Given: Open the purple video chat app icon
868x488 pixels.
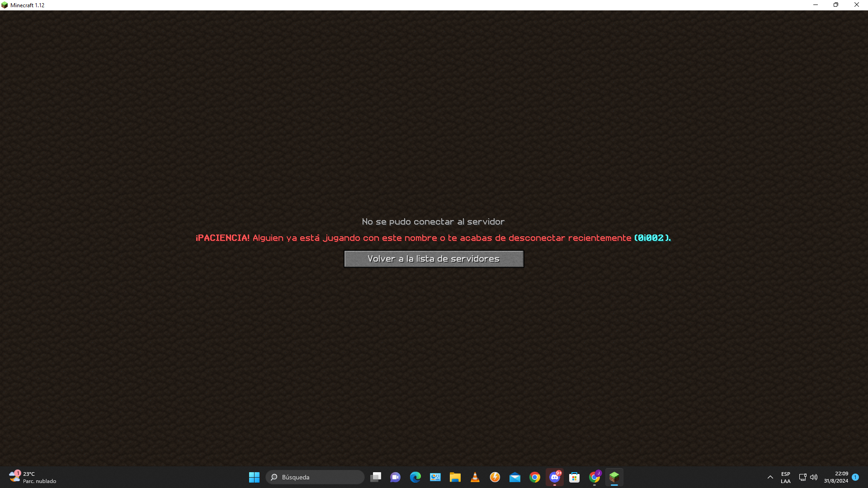Looking at the screenshot, I should tap(395, 477).
